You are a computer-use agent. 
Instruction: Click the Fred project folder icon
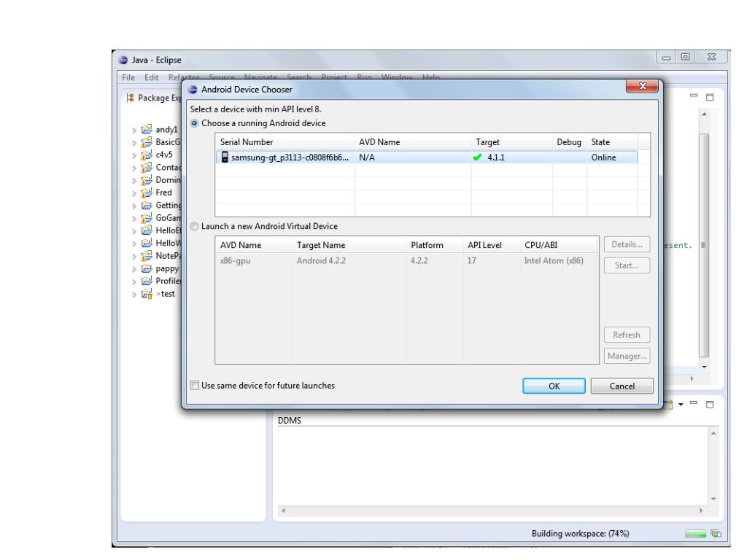click(147, 192)
